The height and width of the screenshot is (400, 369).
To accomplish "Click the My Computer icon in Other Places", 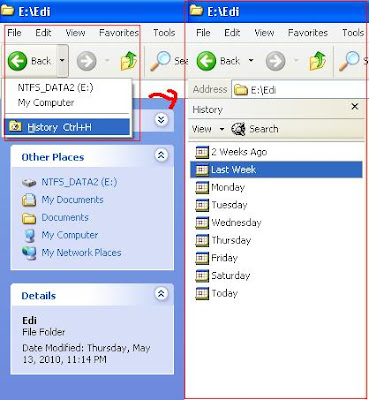I will pyautogui.click(x=29, y=235).
